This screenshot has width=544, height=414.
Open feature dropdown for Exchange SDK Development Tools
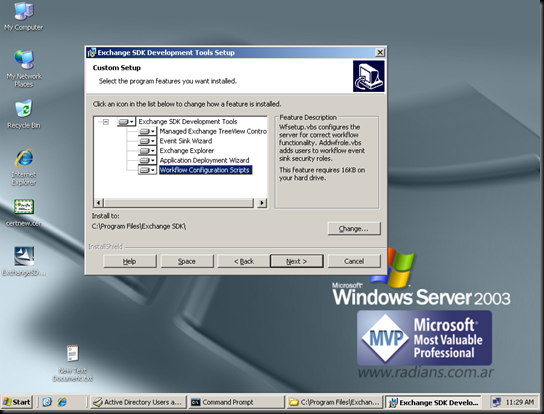126,122
